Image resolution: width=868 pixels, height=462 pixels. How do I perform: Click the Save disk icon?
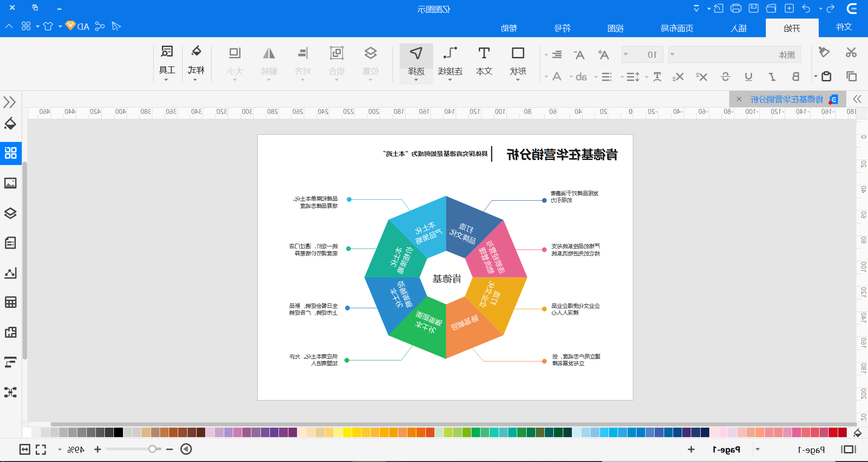click(754, 9)
